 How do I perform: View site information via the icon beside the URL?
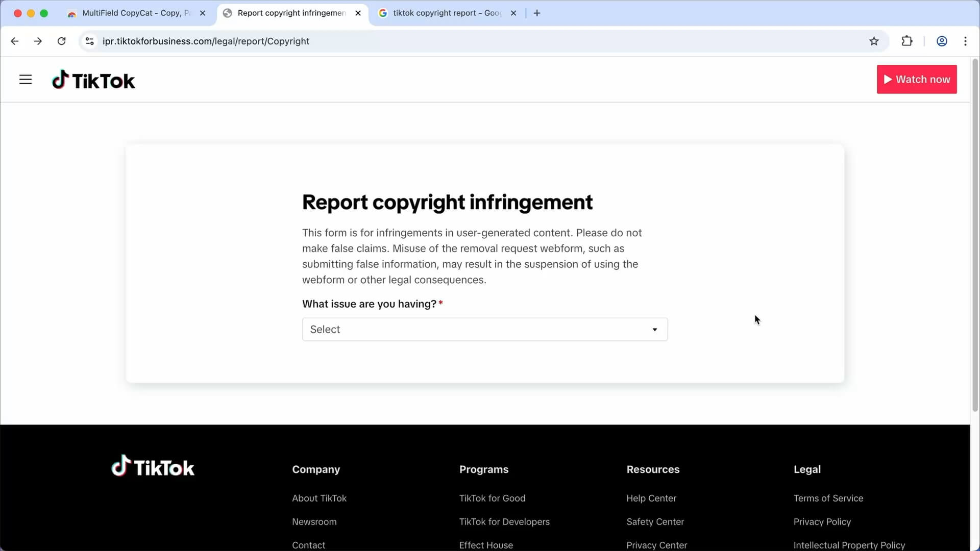click(x=89, y=41)
